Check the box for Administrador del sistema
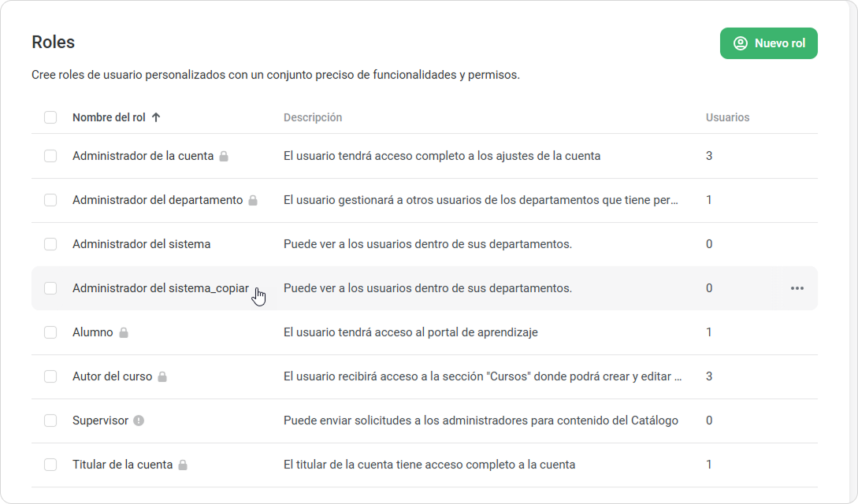 [50, 244]
